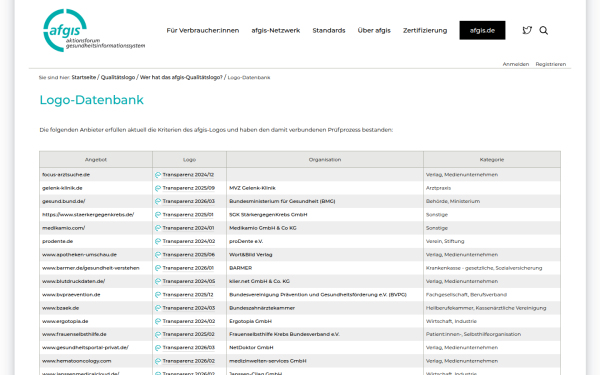This screenshot has width=600, height=375.
Task: Open Transparenz 2025/09 logo link
Action: 189,188
